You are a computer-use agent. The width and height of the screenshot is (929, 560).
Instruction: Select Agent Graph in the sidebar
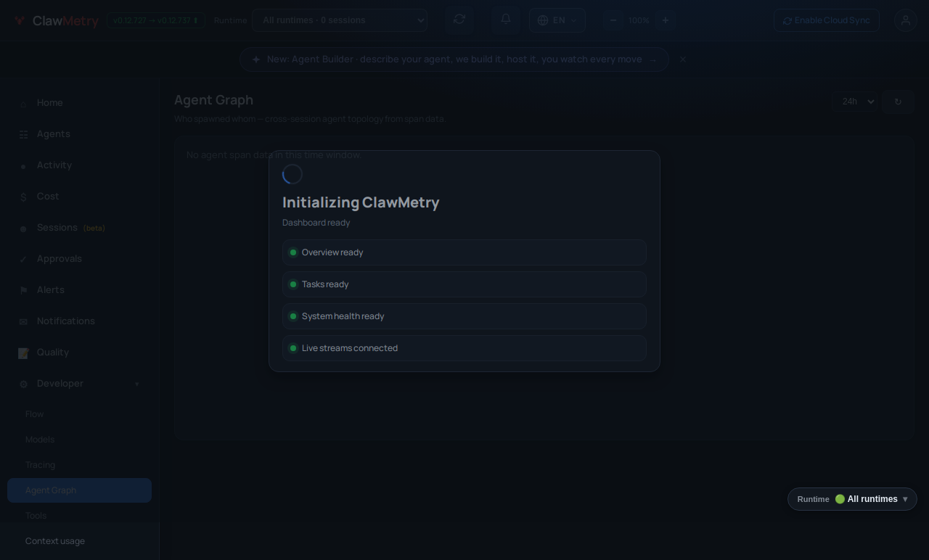79,490
